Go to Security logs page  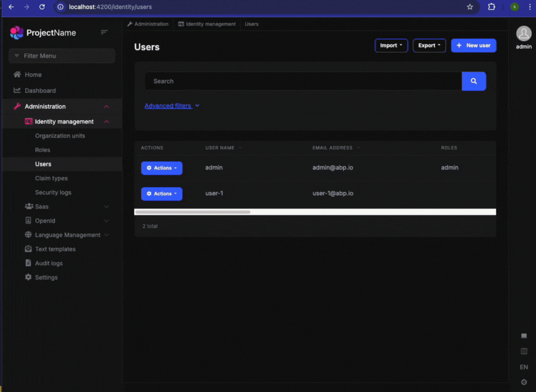53,193
